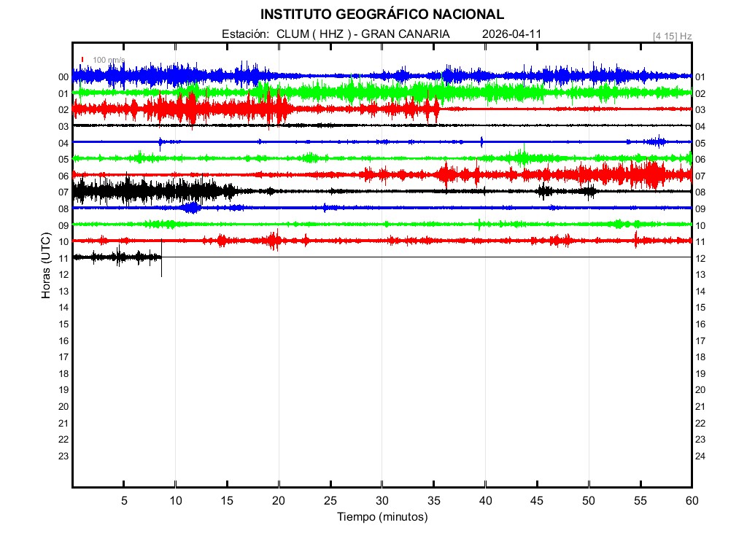The height and width of the screenshot is (560, 747).
Task: Click the Tiempo (minutos) axis label
Action: (382, 517)
